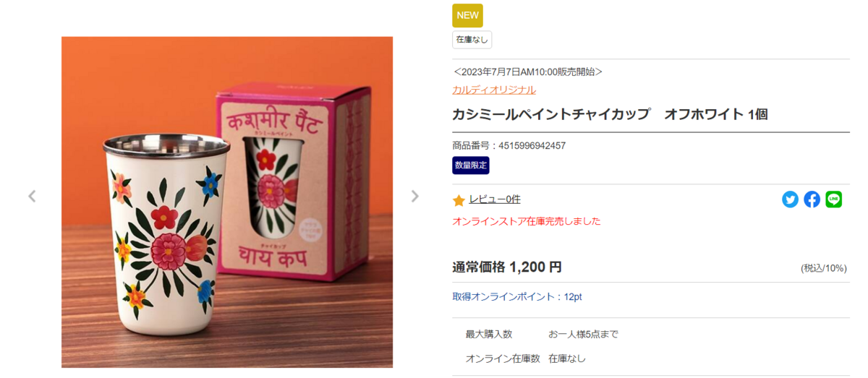Click the 最大購入数 お一人様5点まで row
868x378 pixels.
[650, 334]
